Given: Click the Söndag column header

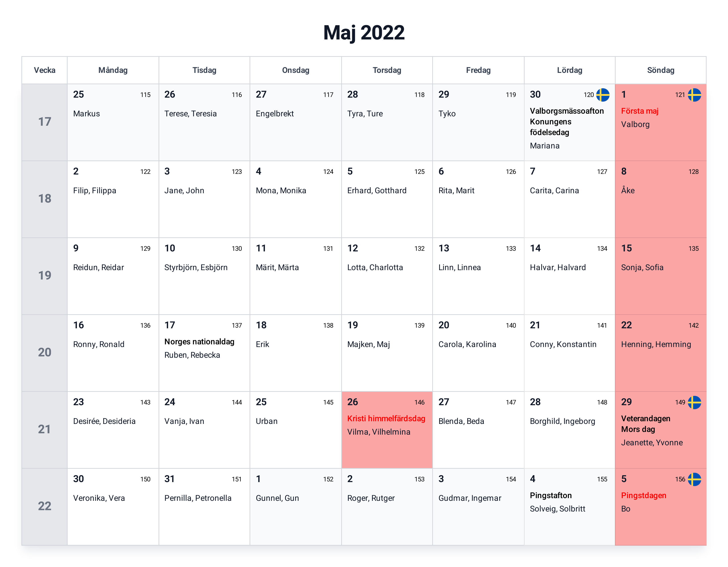Looking at the screenshot, I should [661, 70].
